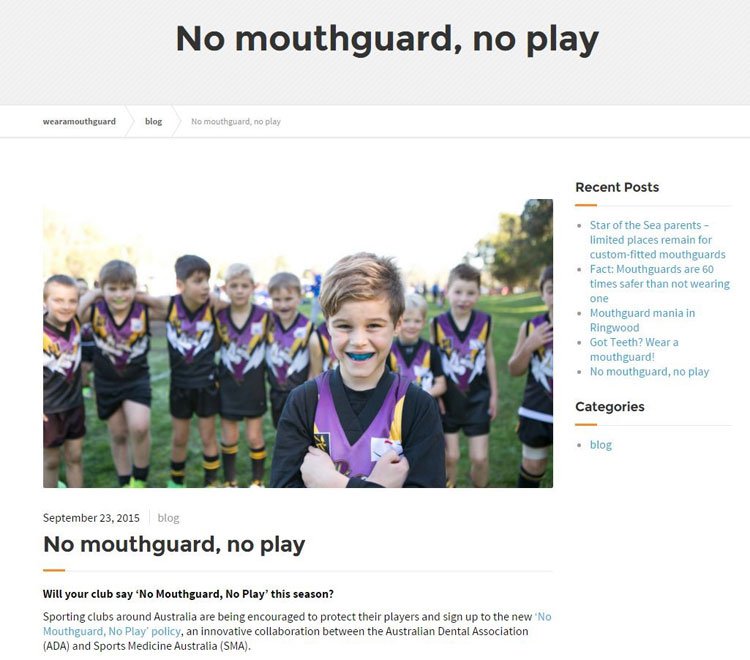The image size is (750, 660).
Task: Open 'Star of the Sea parents' post
Action: pyautogui.click(x=657, y=240)
